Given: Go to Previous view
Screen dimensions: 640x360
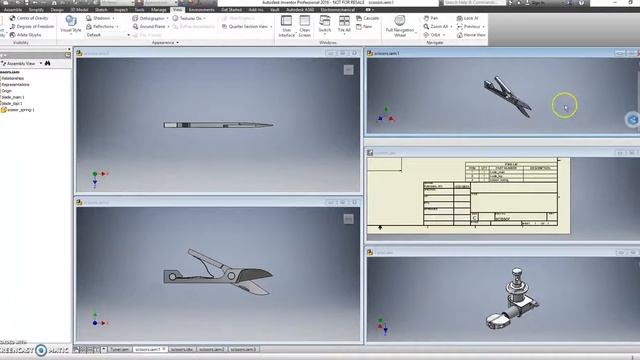Looking at the screenshot, I should pos(469,26).
